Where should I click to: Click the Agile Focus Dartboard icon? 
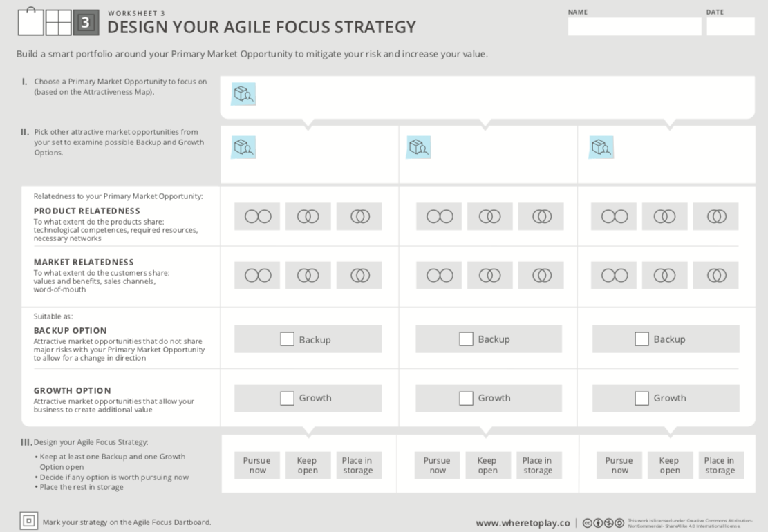coord(28,521)
